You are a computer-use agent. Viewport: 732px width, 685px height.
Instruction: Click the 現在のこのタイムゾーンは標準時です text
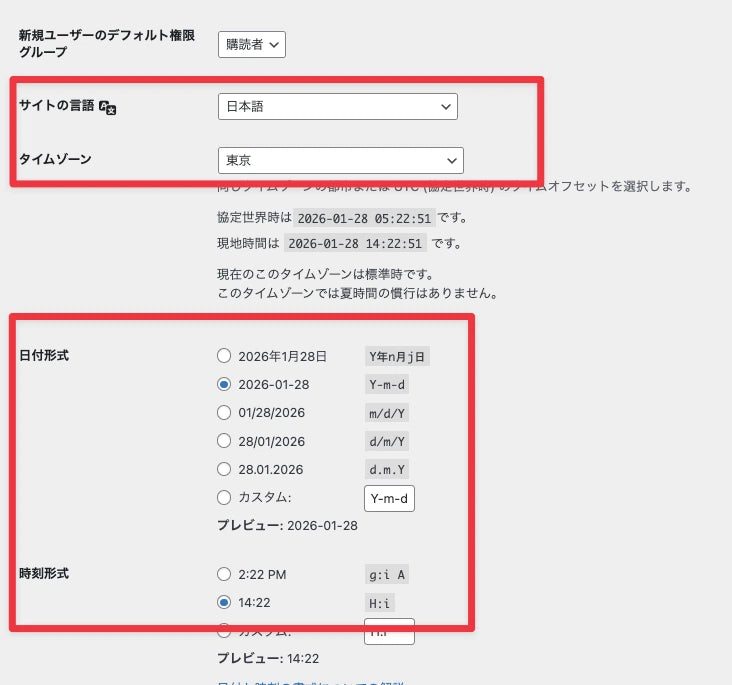click(x=325, y=274)
